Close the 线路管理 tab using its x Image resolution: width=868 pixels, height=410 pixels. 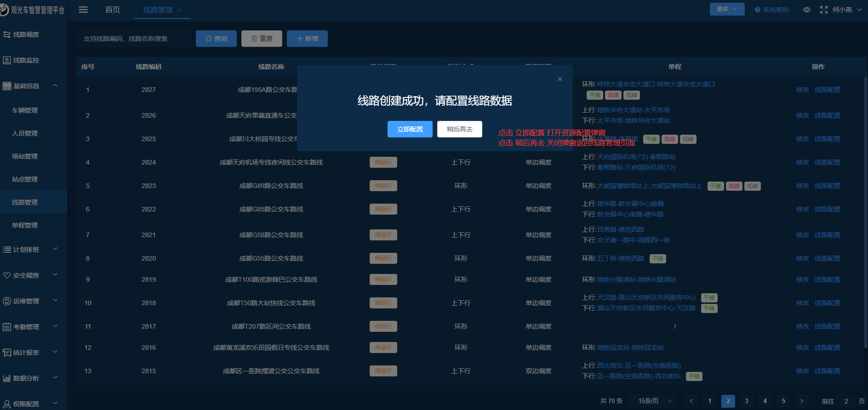pos(179,10)
